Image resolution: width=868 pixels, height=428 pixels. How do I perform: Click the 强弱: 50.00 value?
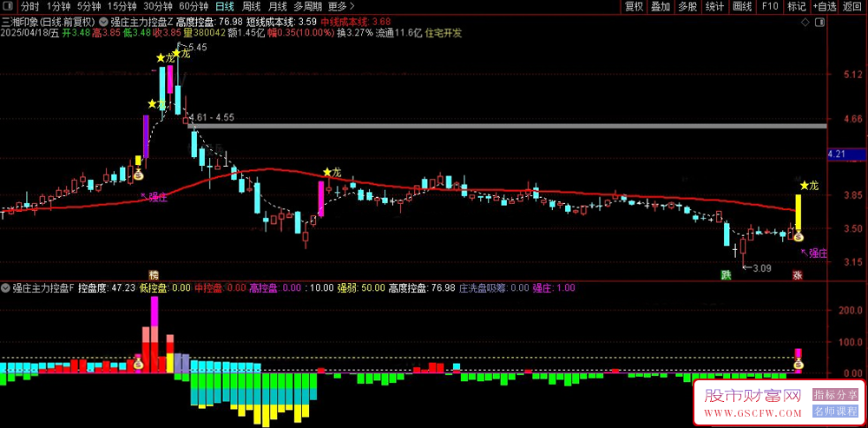pos(361,288)
